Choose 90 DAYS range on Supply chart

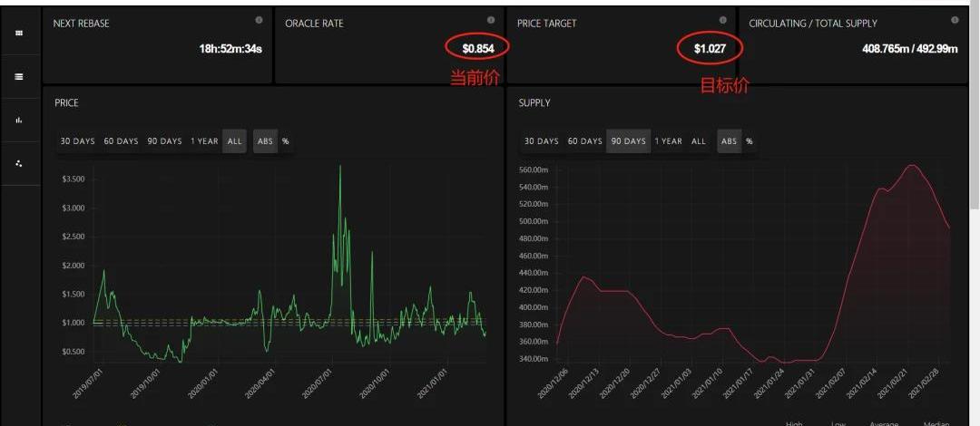pyautogui.click(x=628, y=141)
